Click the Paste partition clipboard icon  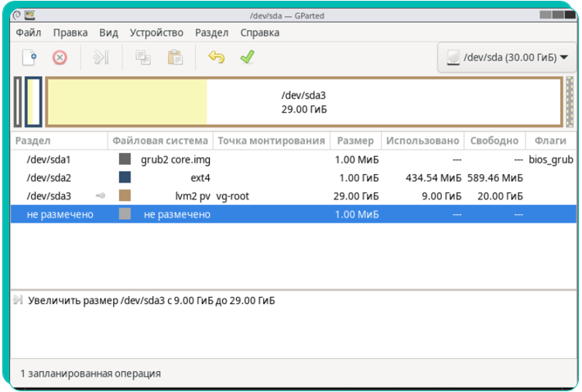click(175, 57)
